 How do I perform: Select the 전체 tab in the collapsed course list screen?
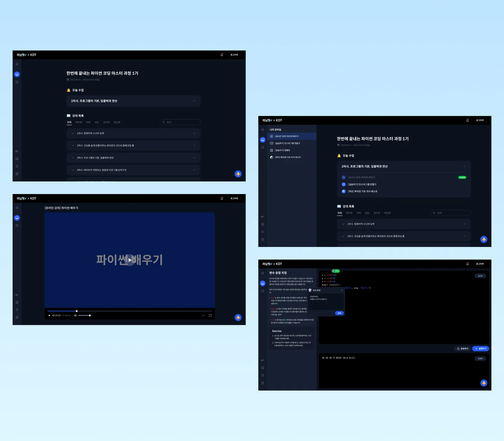coord(69,122)
